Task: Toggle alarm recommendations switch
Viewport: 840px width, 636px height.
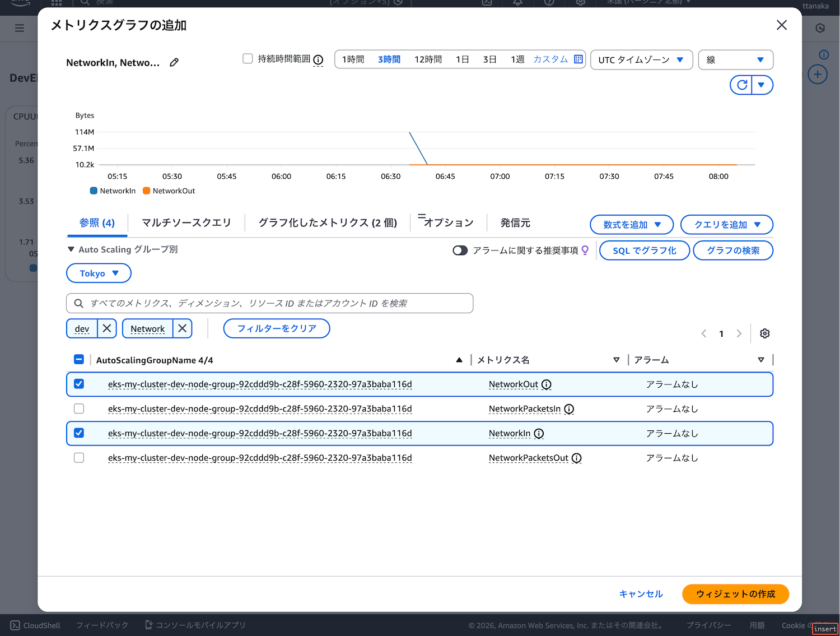Action: 460,250
